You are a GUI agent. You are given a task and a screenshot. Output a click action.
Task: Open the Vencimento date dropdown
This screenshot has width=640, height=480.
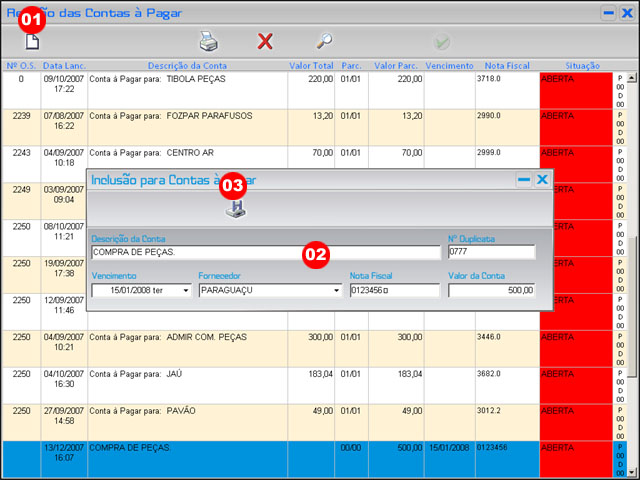(186, 291)
